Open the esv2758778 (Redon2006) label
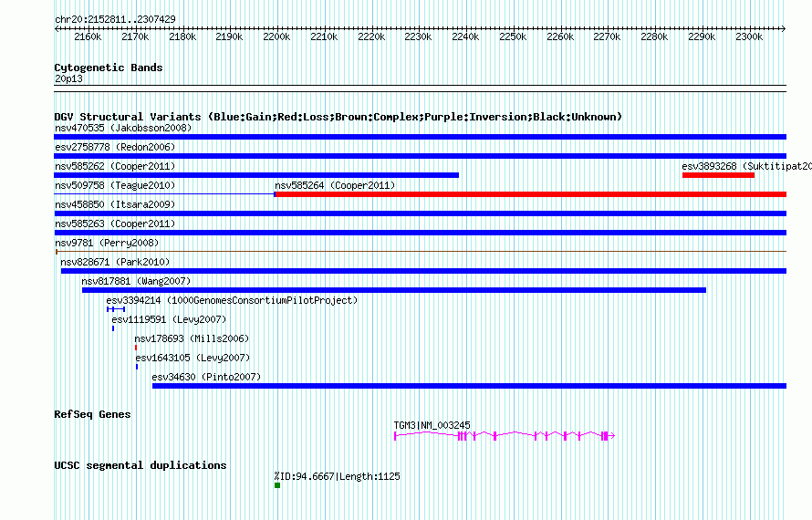The width and height of the screenshot is (812, 520). (x=115, y=147)
